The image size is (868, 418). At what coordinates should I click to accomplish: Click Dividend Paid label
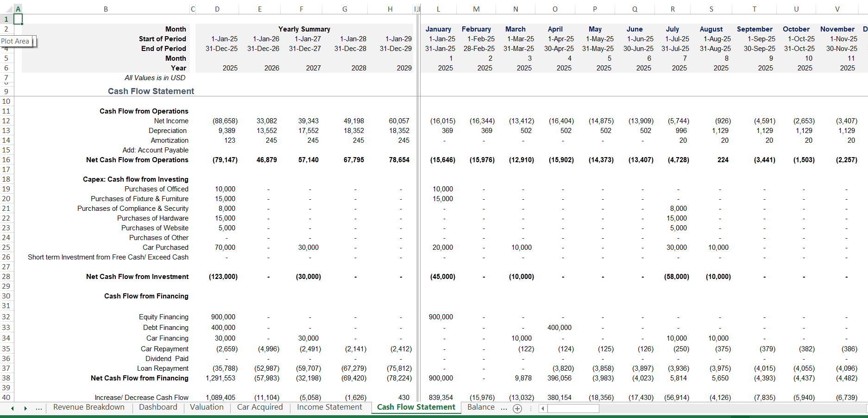[x=167, y=359]
